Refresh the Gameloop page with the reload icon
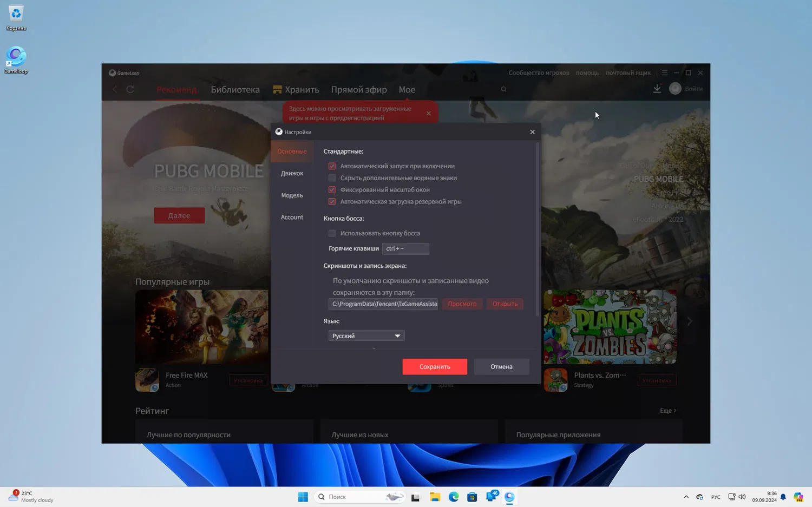The height and width of the screenshot is (507, 812). tap(130, 89)
